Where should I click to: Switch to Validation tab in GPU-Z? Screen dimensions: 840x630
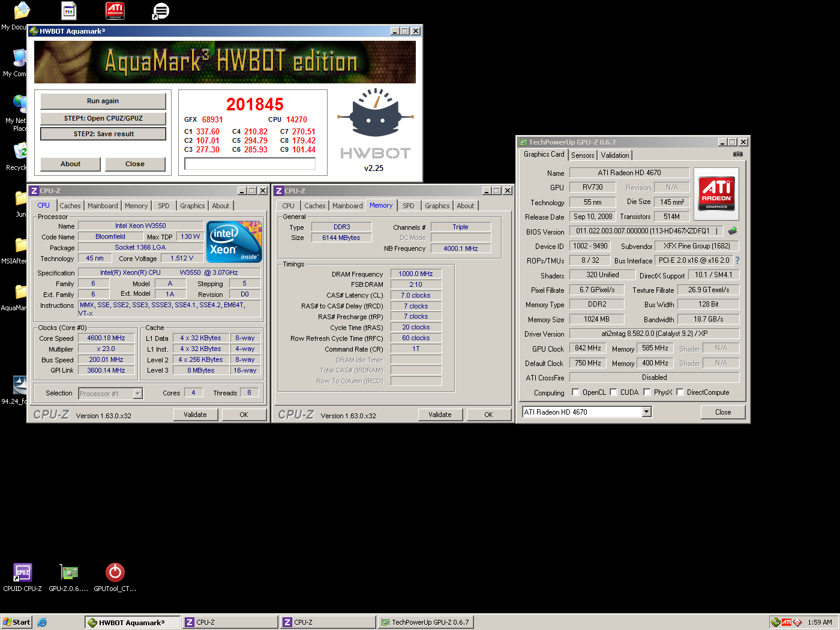pyautogui.click(x=615, y=155)
